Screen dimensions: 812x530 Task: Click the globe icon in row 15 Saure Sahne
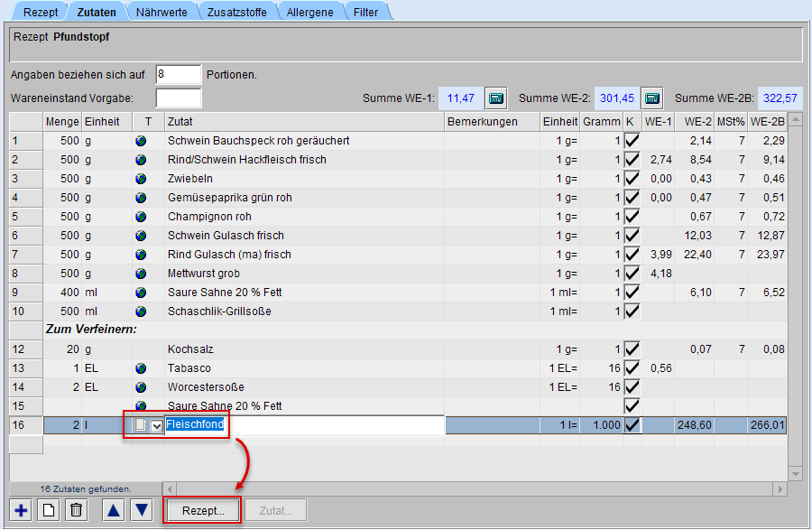pyautogui.click(x=141, y=406)
